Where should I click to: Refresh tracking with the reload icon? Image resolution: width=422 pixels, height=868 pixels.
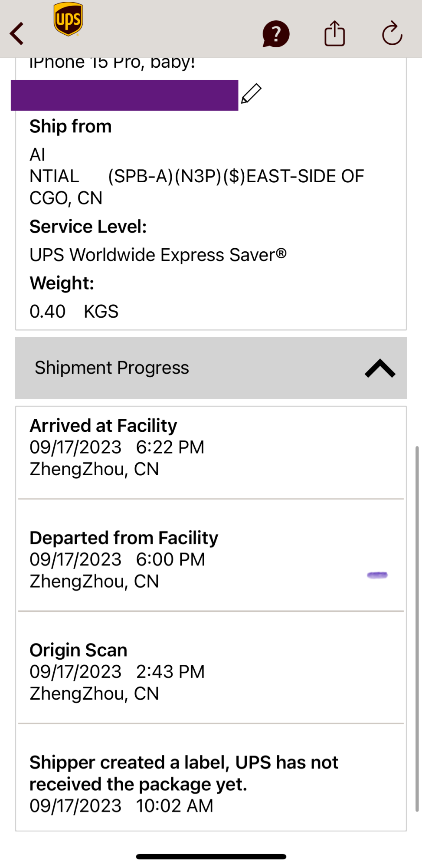click(392, 33)
